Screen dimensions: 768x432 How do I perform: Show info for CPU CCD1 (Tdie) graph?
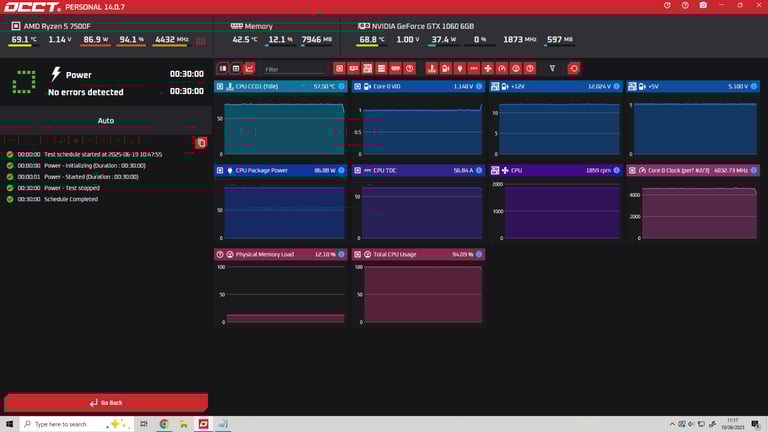click(341, 87)
